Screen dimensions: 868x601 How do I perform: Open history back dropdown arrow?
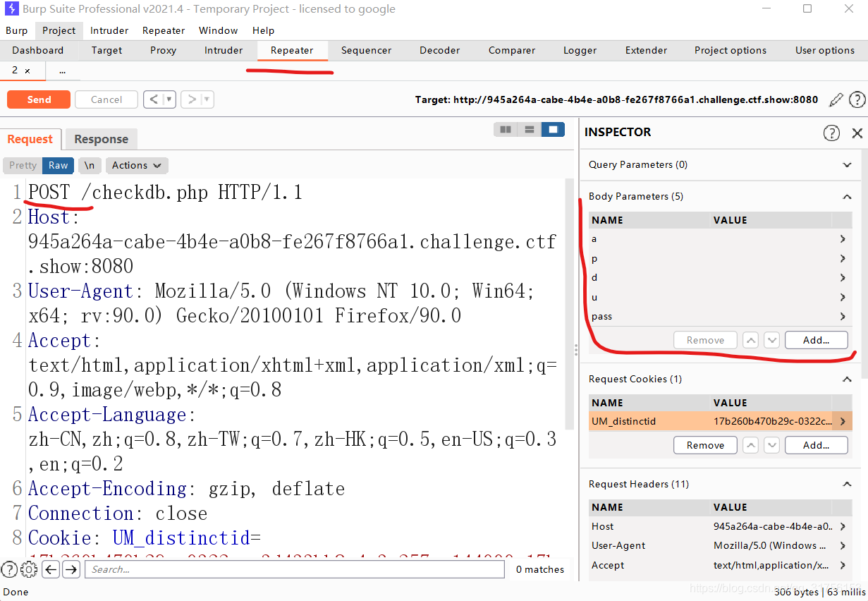[169, 99]
